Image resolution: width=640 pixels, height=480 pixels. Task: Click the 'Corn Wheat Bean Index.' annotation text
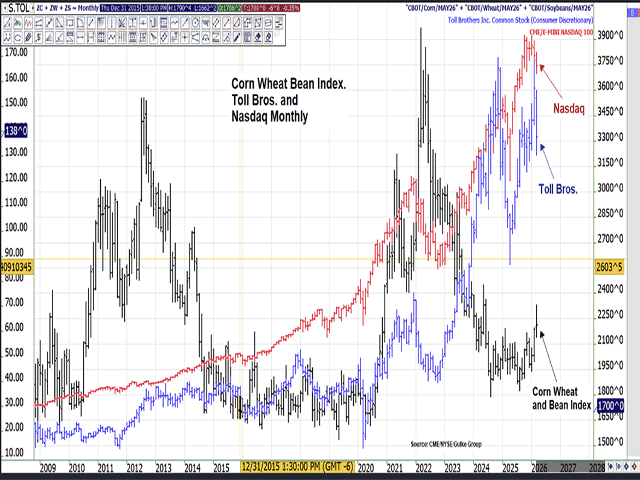point(289,84)
